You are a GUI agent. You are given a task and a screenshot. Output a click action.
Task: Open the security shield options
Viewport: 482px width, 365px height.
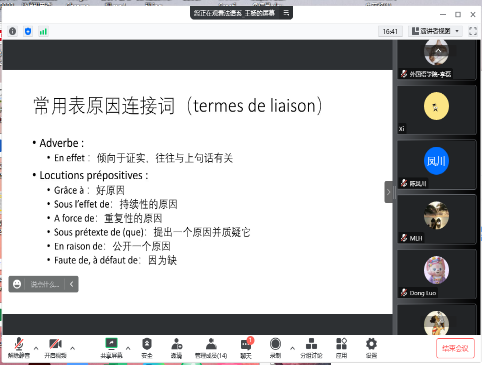point(147,348)
